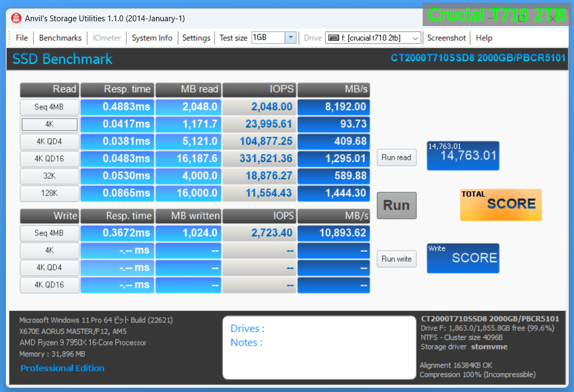Click the Alignment 16384KB OK text
The height and width of the screenshot is (392, 574).
click(x=456, y=365)
